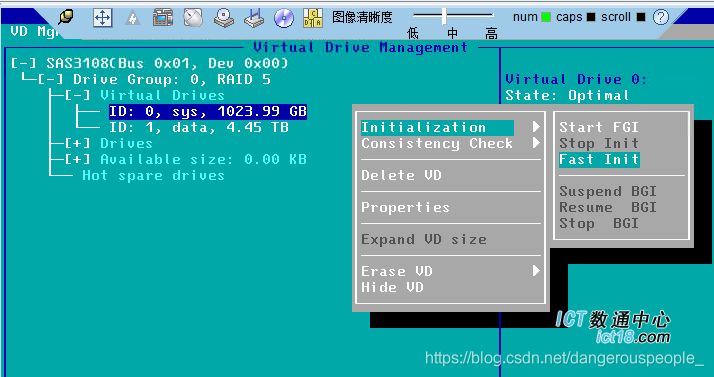Select virtual drive ID 0 sys
This screenshot has height=377, width=714.
(208, 112)
